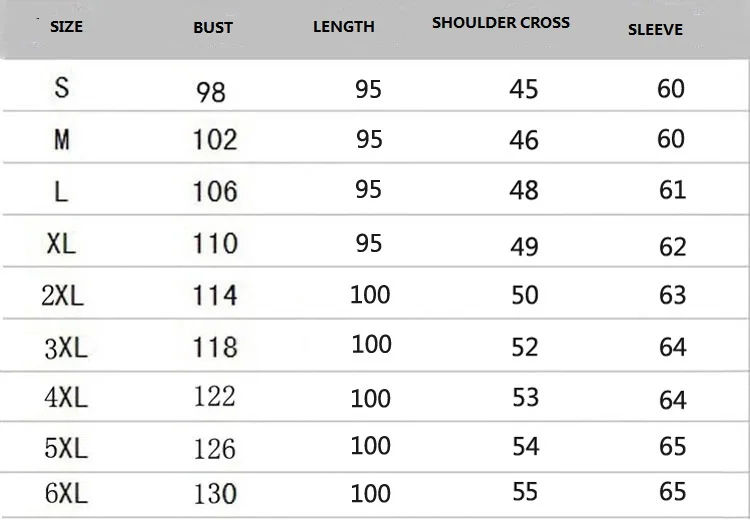Click bust value 98 for size S
Viewport: 750px width, 520px height.
[x=210, y=92]
